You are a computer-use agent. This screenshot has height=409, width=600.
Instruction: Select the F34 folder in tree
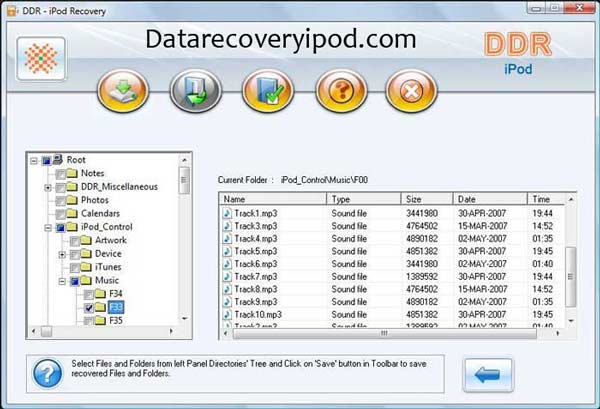(x=116, y=294)
